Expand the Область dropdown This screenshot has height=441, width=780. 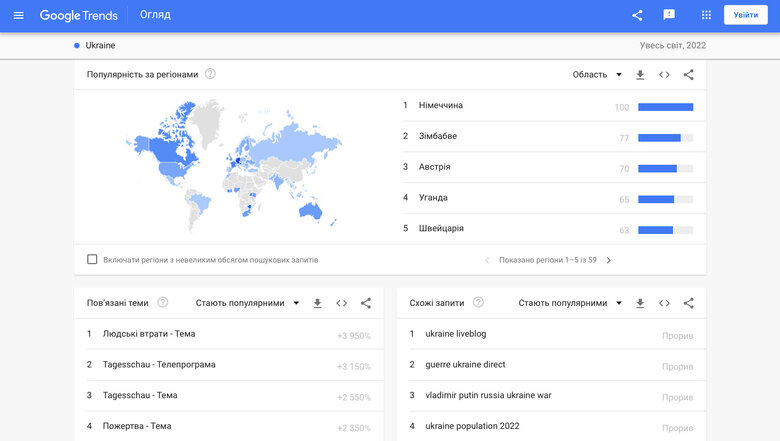pyautogui.click(x=597, y=75)
